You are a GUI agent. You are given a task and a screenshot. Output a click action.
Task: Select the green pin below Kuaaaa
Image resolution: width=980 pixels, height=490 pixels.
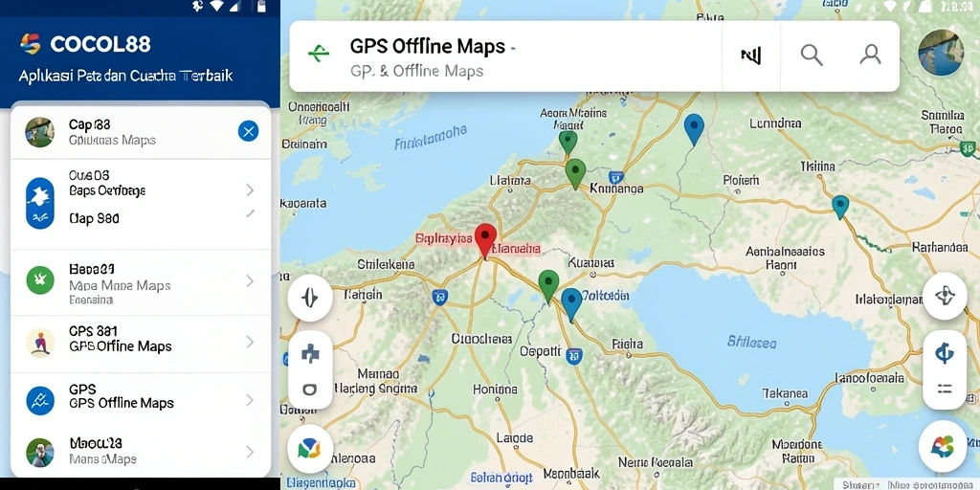click(548, 286)
